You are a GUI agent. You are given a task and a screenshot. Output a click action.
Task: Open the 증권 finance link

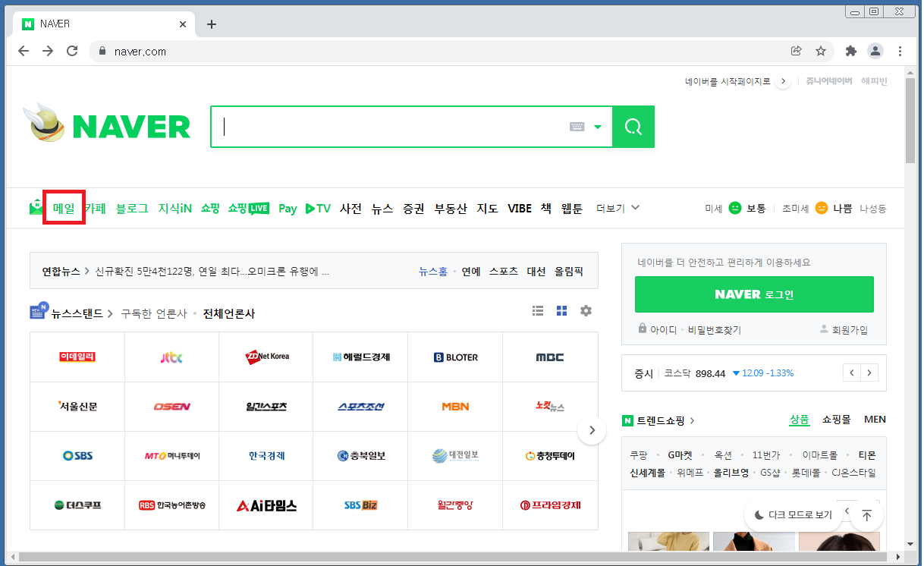pos(413,208)
